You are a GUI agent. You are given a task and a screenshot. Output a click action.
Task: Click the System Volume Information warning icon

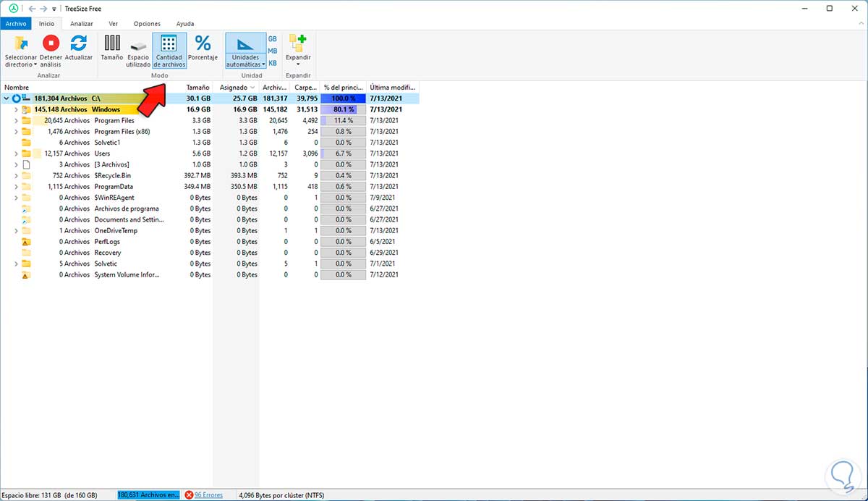pos(27,274)
